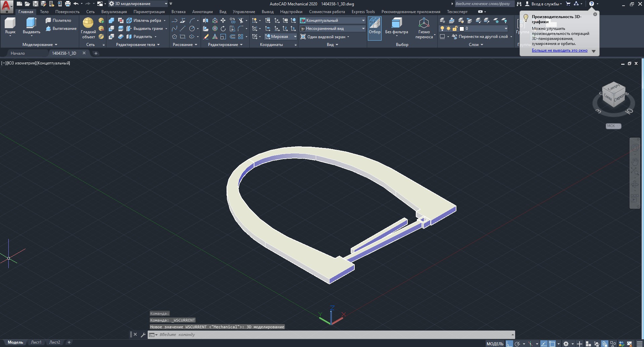Toggle Object Snap Tracking in status bar

click(x=544, y=344)
